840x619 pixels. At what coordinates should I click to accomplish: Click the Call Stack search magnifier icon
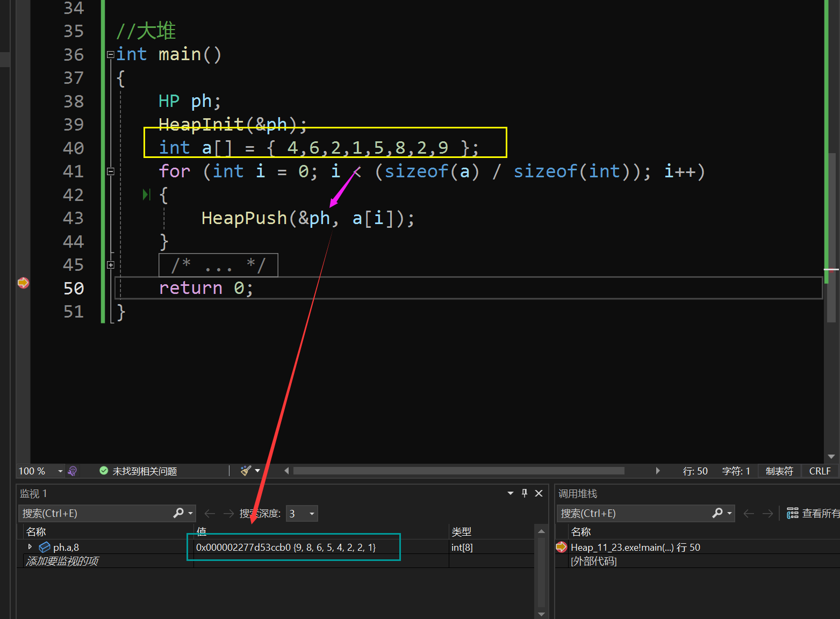point(717,513)
